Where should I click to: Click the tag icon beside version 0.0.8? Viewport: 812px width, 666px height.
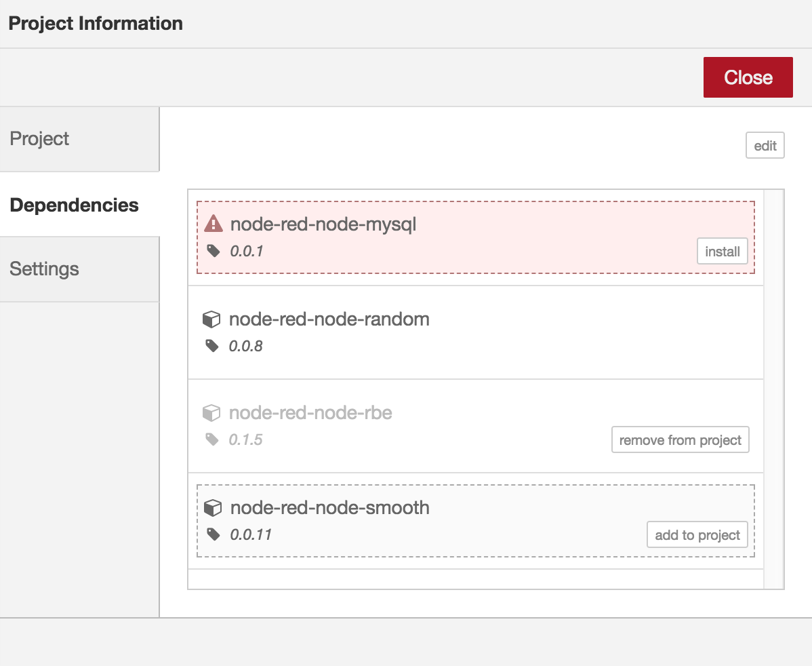212,345
